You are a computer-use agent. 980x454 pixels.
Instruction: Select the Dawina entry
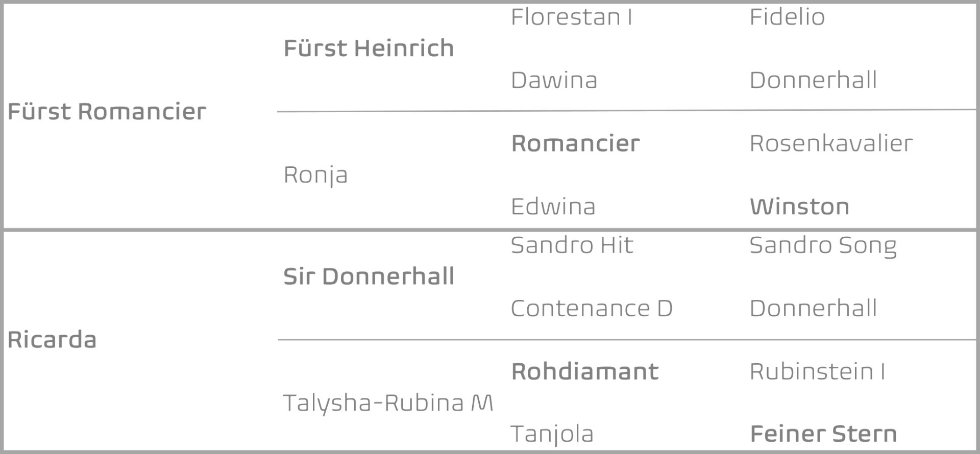click(x=554, y=81)
